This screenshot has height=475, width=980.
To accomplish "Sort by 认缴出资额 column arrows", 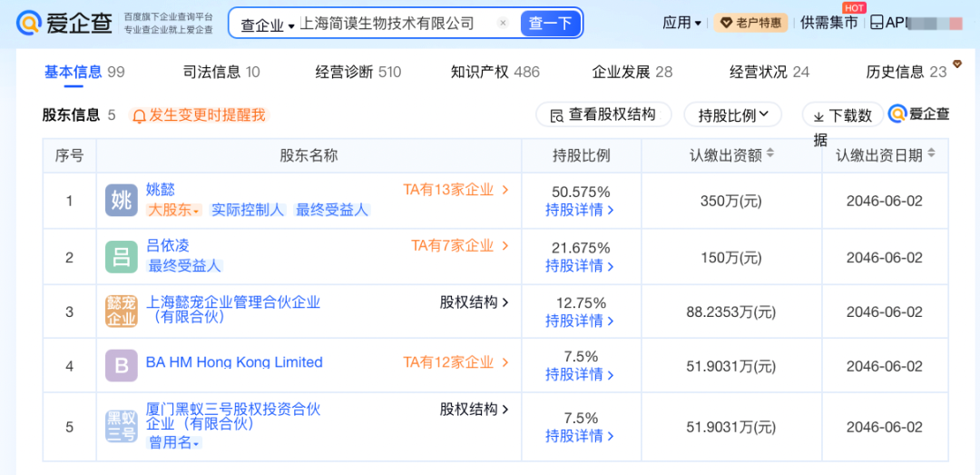I will (x=770, y=154).
